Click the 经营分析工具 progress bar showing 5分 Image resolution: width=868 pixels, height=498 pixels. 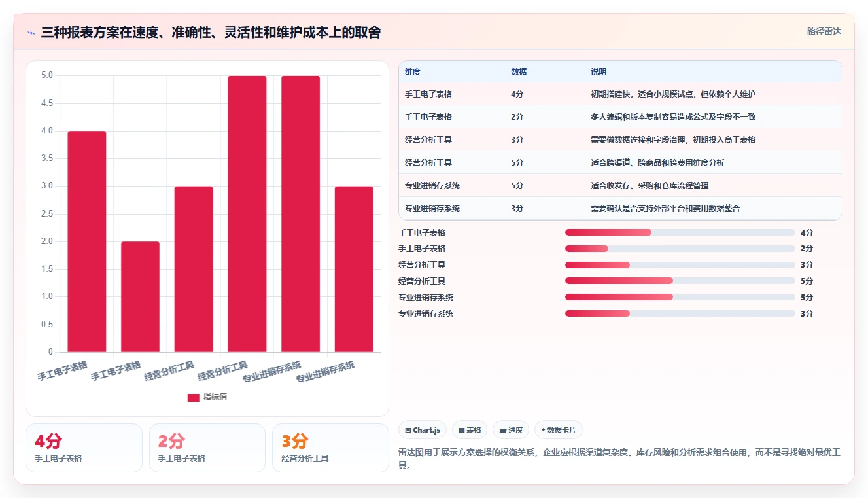(x=680, y=281)
